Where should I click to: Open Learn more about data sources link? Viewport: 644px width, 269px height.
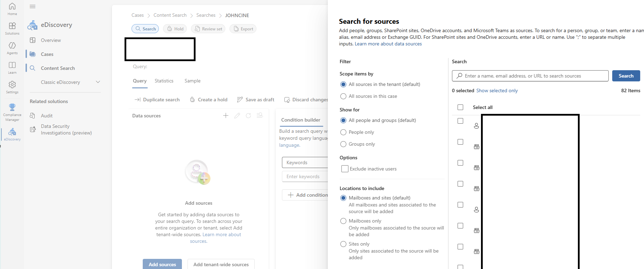(388, 44)
